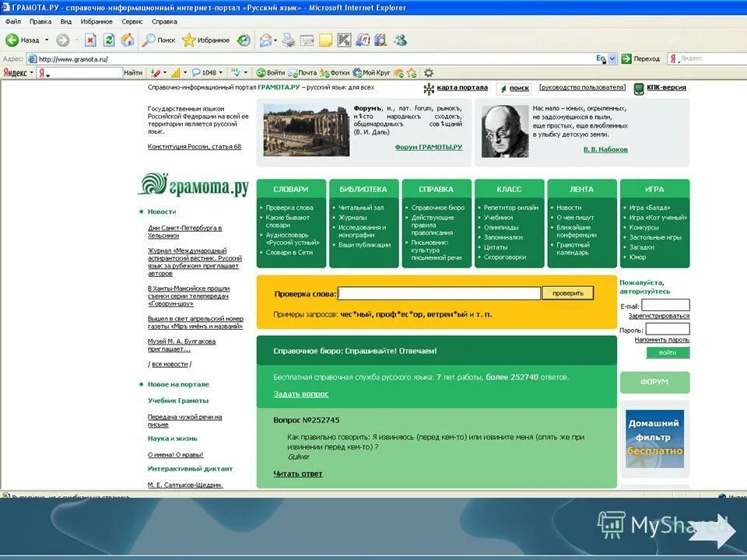747x560 pixels.
Task: Click the Refresh page icon
Action: point(109,40)
